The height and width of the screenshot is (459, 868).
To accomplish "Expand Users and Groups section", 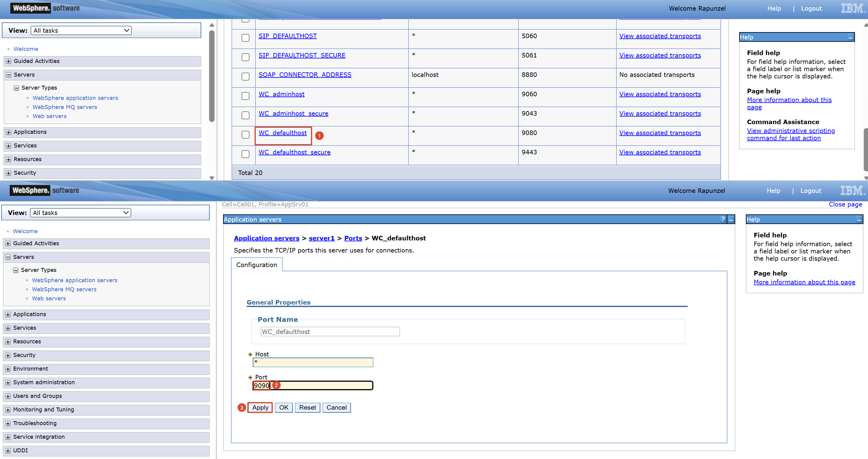I will (8, 396).
